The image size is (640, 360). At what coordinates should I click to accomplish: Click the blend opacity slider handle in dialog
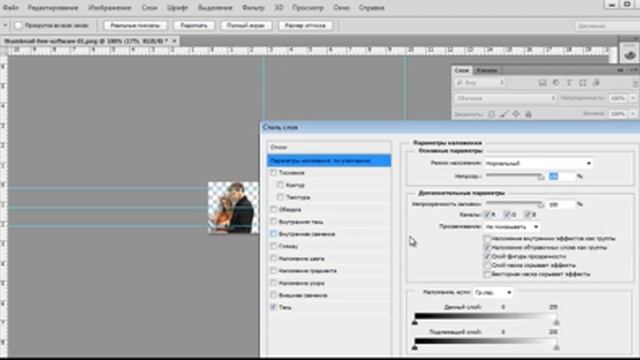tap(541, 177)
